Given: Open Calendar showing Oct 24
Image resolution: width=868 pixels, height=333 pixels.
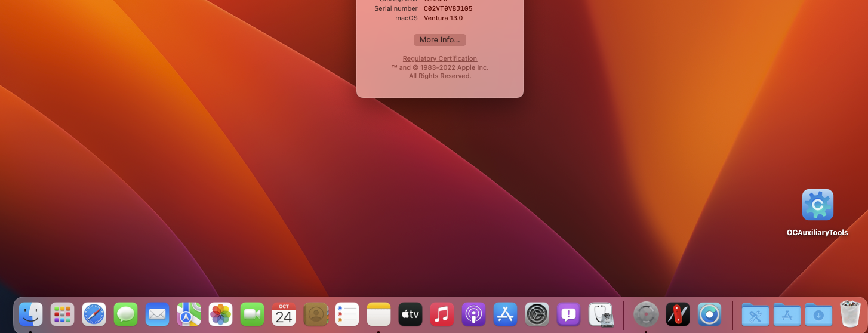Looking at the screenshot, I should pos(284,314).
